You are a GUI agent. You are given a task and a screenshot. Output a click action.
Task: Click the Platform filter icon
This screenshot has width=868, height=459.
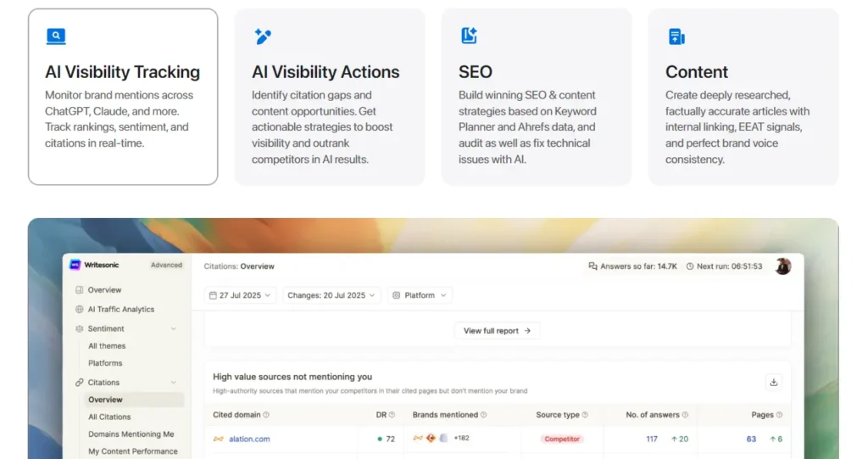(x=397, y=295)
